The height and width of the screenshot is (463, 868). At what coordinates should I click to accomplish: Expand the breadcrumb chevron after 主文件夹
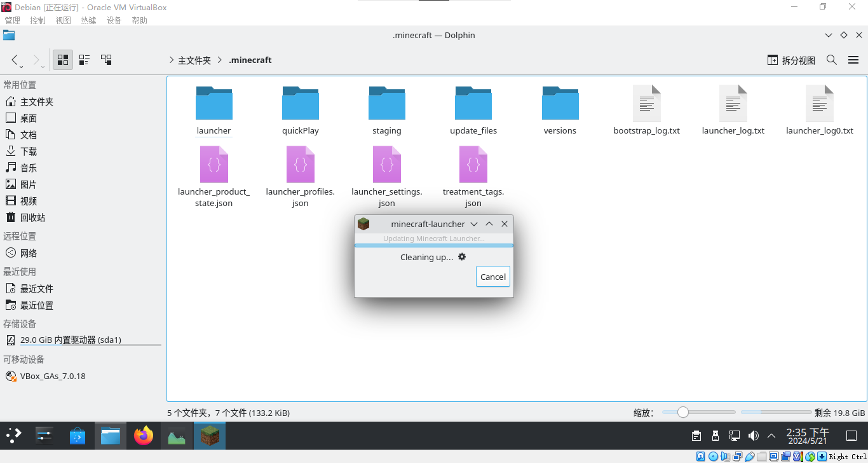pyautogui.click(x=219, y=60)
